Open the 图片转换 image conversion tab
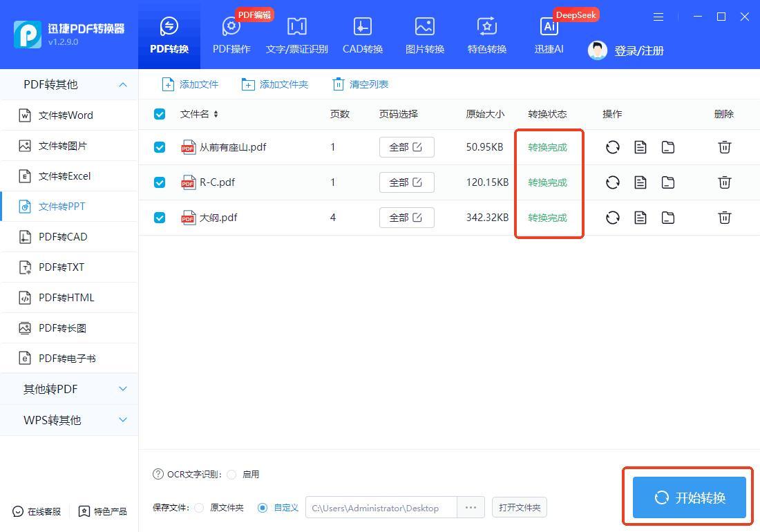Screen dimensions: 760x532 [x=424, y=35]
